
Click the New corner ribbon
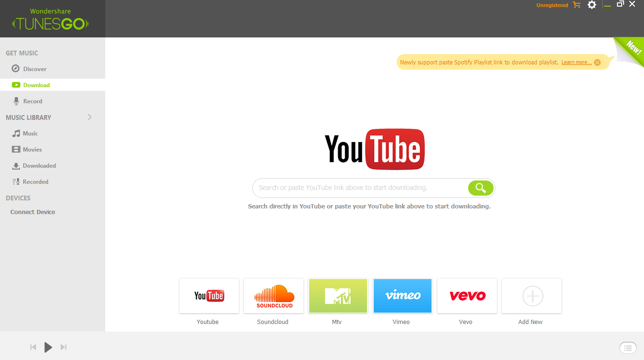coord(632,49)
